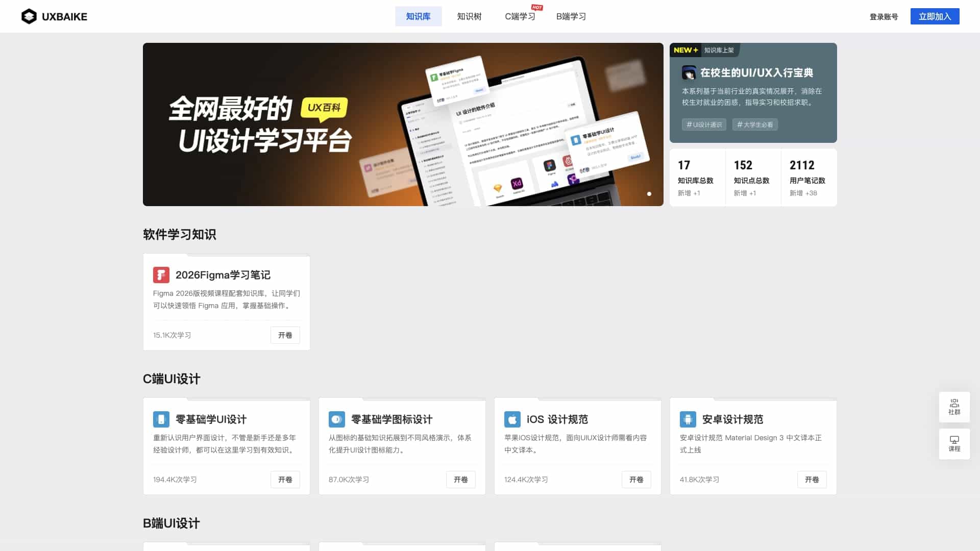Click the Android robot icon beside 安卓设计规范
The height and width of the screenshot is (551, 980).
point(688,419)
